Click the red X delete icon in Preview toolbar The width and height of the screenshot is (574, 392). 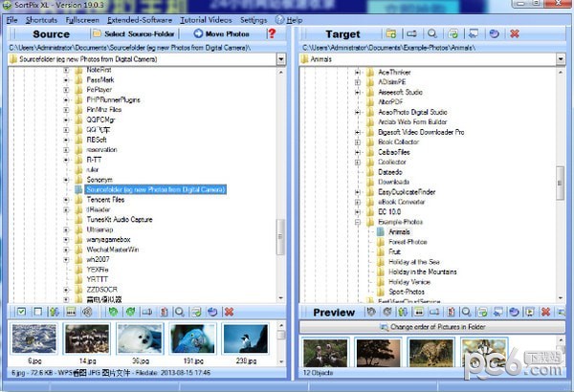coord(546,312)
